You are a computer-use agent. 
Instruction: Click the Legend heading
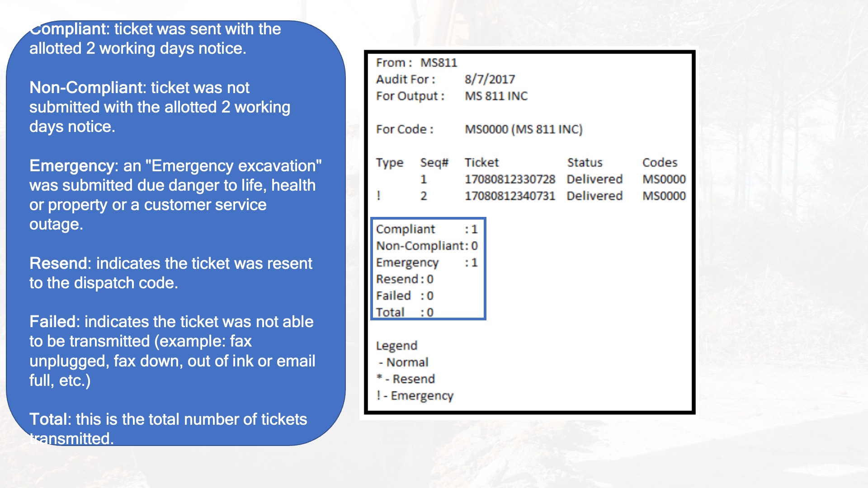[x=396, y=346]
